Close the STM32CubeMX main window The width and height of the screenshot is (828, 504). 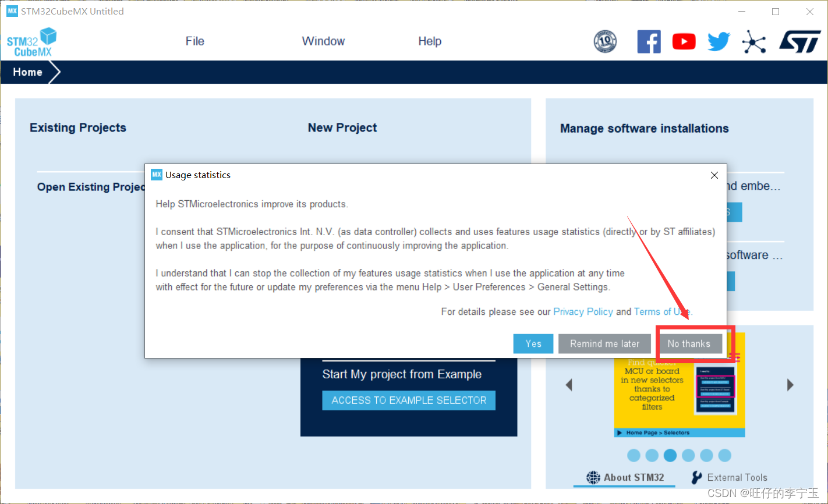tap(810, 12)
